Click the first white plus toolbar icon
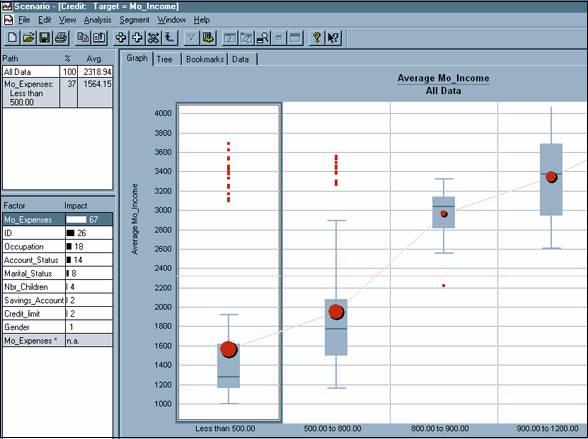The image size is (588, 439). pos(121,38)
